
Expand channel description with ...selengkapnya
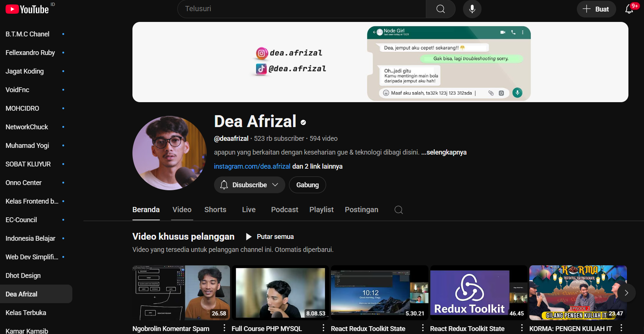pyautogui.click(x=444, y=152)
